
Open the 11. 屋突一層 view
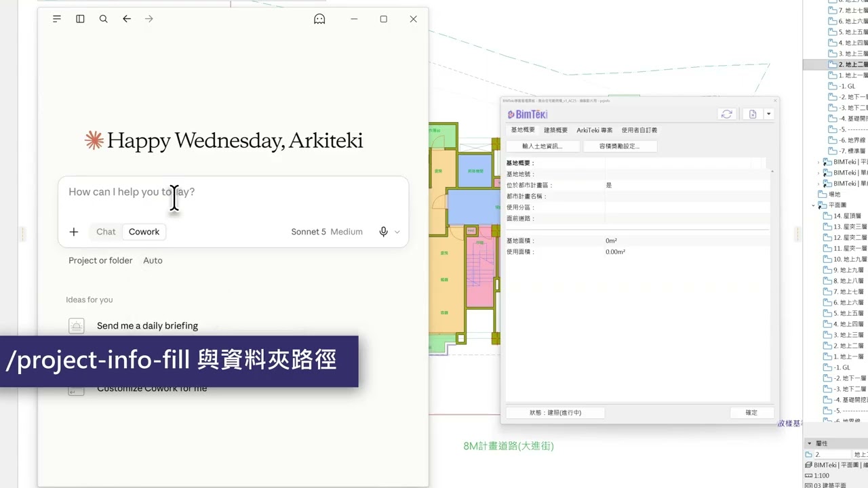845,249
